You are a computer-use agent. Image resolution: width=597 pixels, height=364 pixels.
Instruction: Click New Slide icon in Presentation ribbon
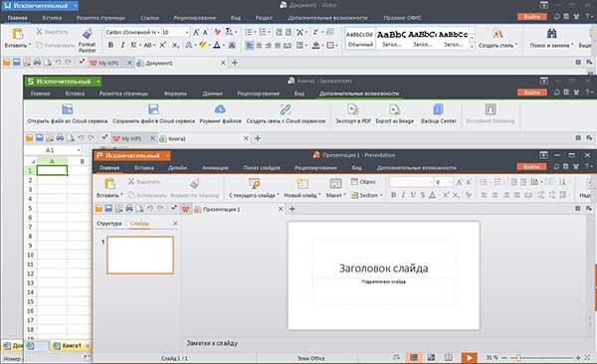coord(302,184)
